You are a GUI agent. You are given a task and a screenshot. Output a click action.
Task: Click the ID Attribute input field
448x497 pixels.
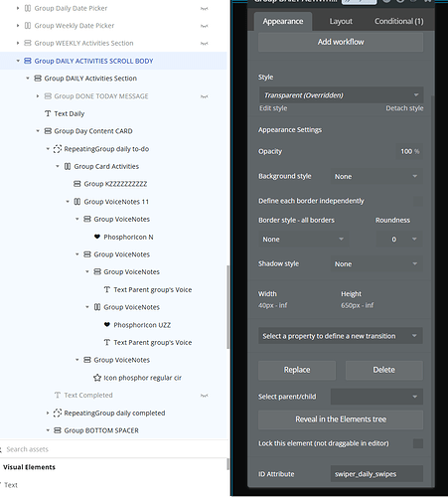click(376, 474)
